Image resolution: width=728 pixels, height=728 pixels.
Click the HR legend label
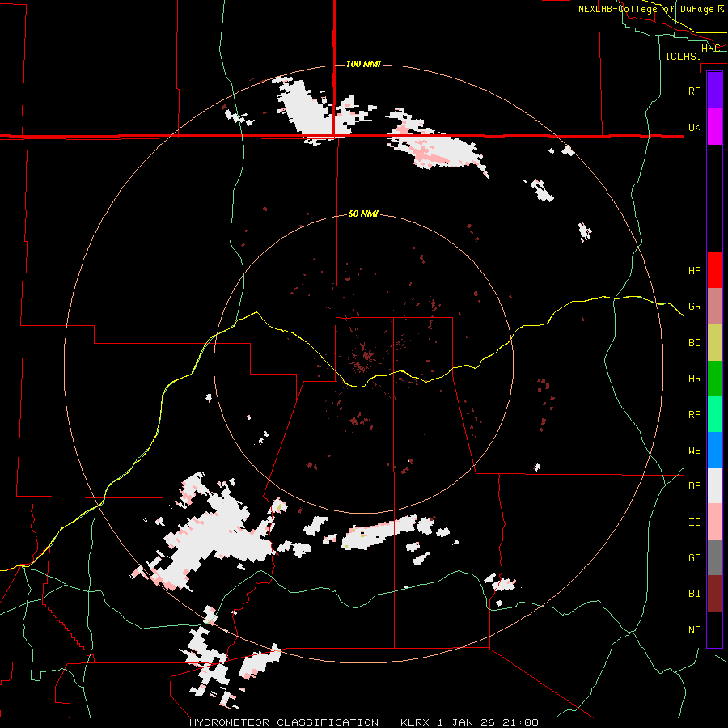pos(694,379)
